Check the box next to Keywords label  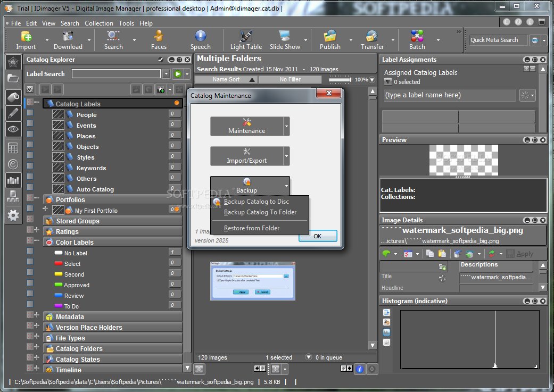[x=30, y=165]
